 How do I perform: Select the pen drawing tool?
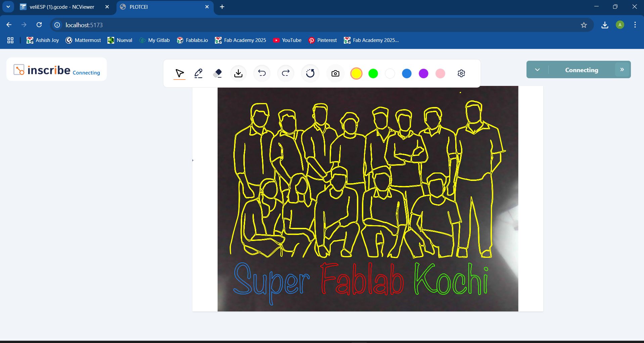coord(198,73)
